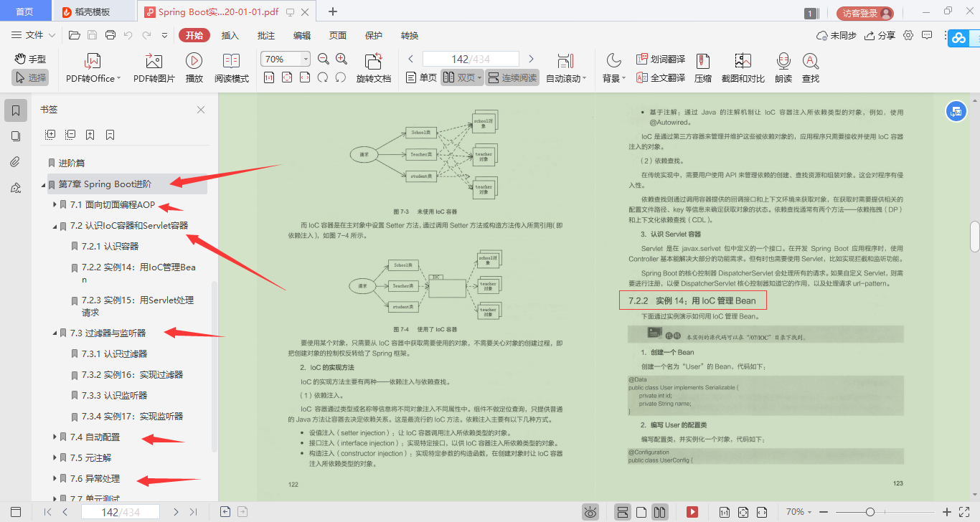Go to previous page in top toolbar

coord(411,59)
